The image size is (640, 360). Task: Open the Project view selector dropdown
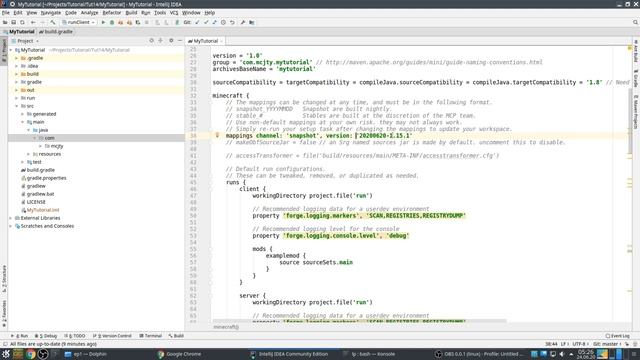coord(25,41)
